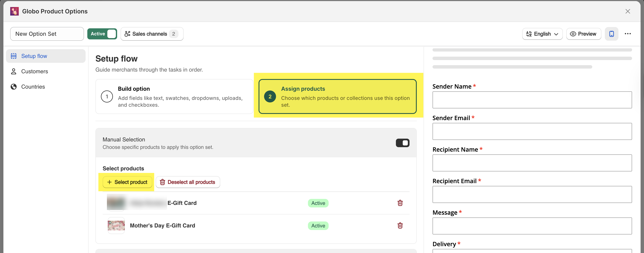Select the Build option step
This screenshot has width=644, height=253.
174,96
